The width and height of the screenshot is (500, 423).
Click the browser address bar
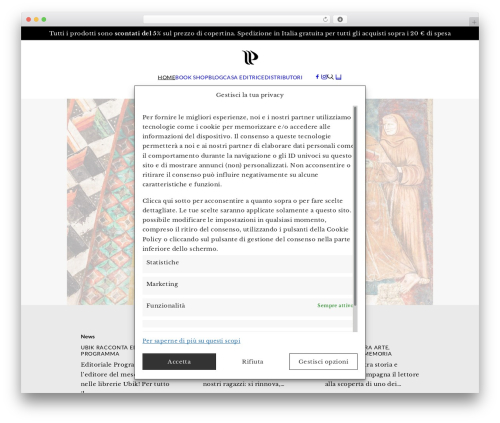[x=237, y=19]
